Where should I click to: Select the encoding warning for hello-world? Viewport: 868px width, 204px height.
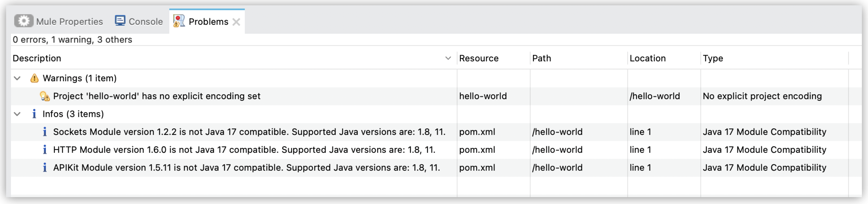(157, 96)
